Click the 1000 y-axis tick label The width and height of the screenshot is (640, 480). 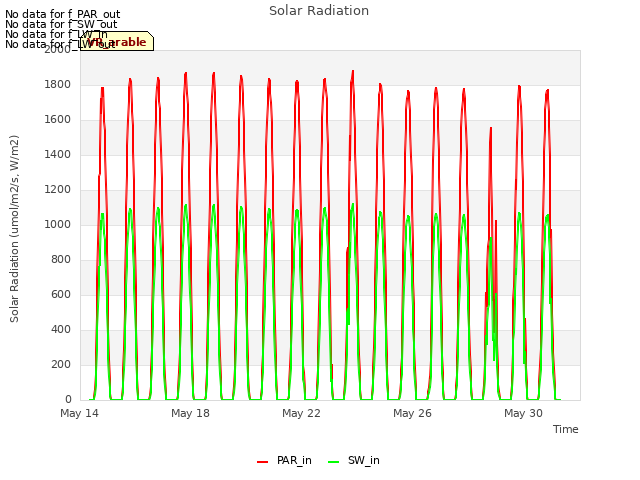[58, 224]
